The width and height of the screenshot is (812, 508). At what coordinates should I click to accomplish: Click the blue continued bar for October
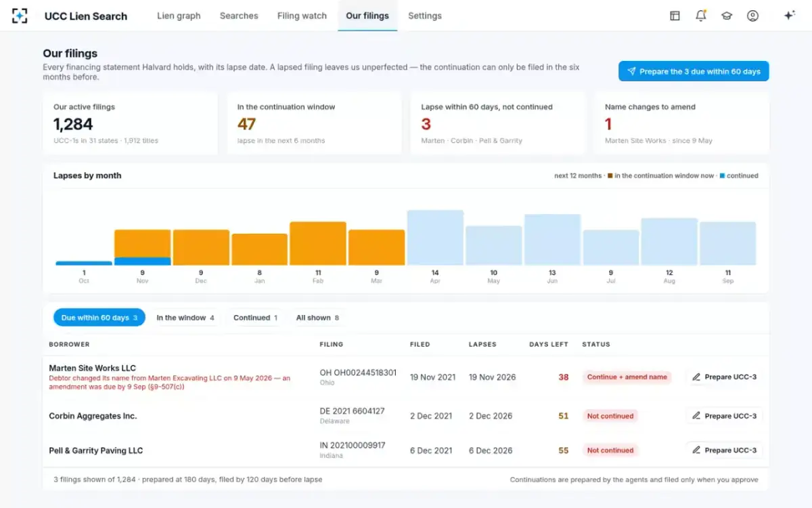tap(84, 263)
